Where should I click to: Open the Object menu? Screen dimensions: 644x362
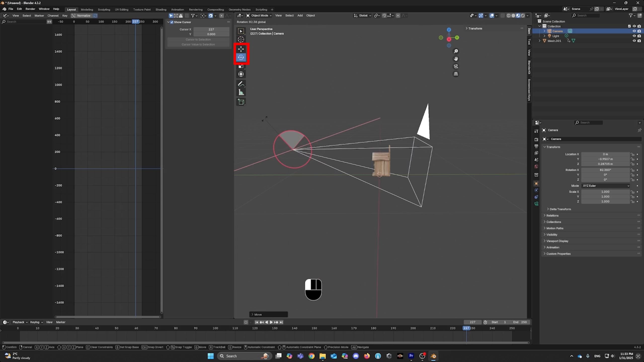pyautogui.click(x=310, y=15)
